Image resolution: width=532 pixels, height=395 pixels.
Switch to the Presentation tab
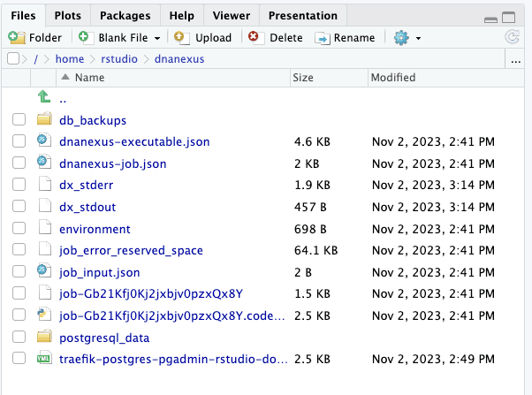click(303, 16)
